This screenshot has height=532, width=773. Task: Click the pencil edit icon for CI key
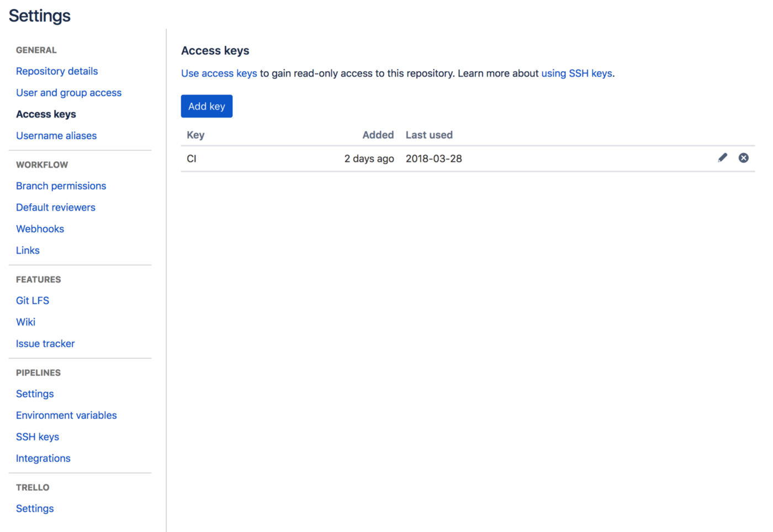[722, 158]
